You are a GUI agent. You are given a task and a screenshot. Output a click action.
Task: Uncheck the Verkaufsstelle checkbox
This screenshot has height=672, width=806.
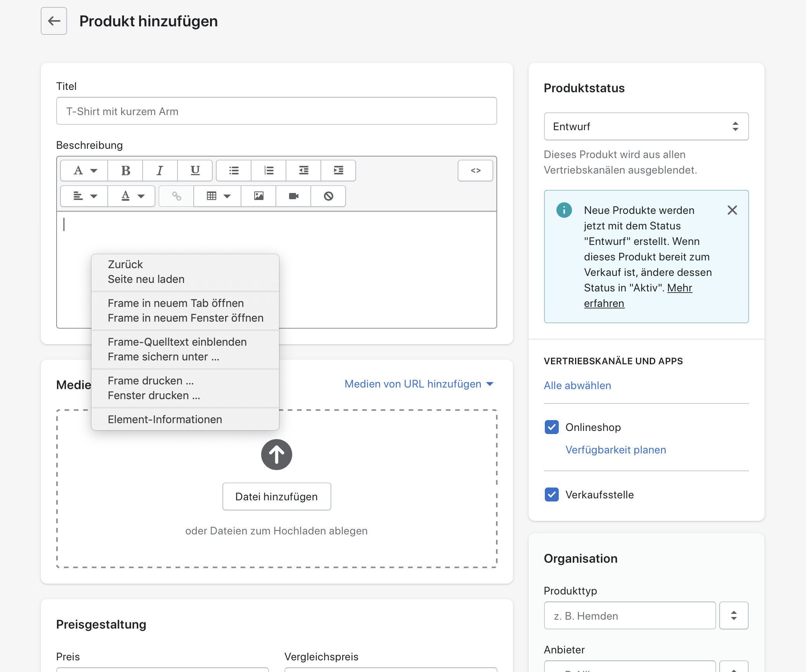tap(551, 495)
